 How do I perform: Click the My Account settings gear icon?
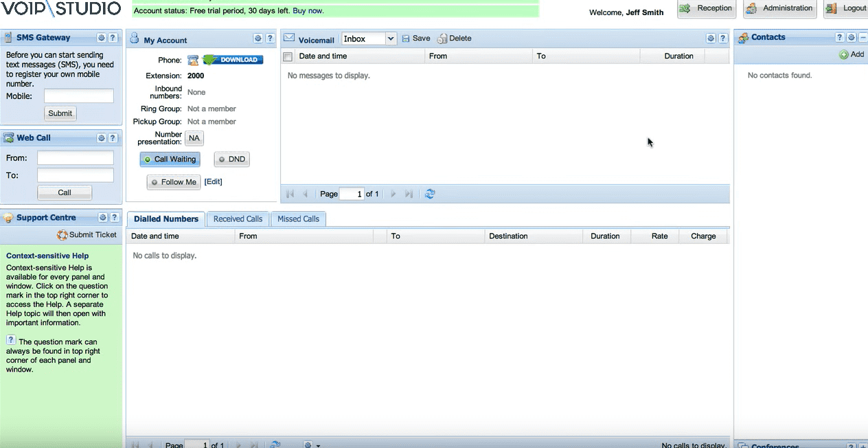[258, 38]
